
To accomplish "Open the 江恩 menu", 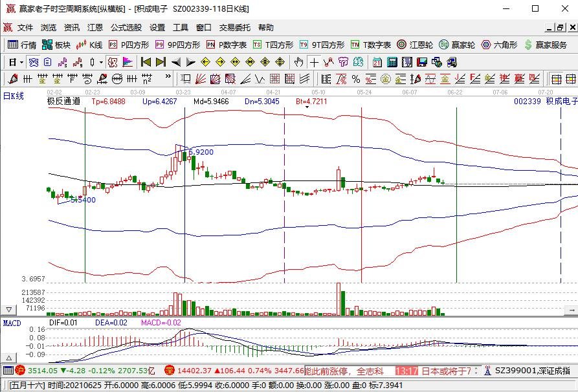I will 94,28.
